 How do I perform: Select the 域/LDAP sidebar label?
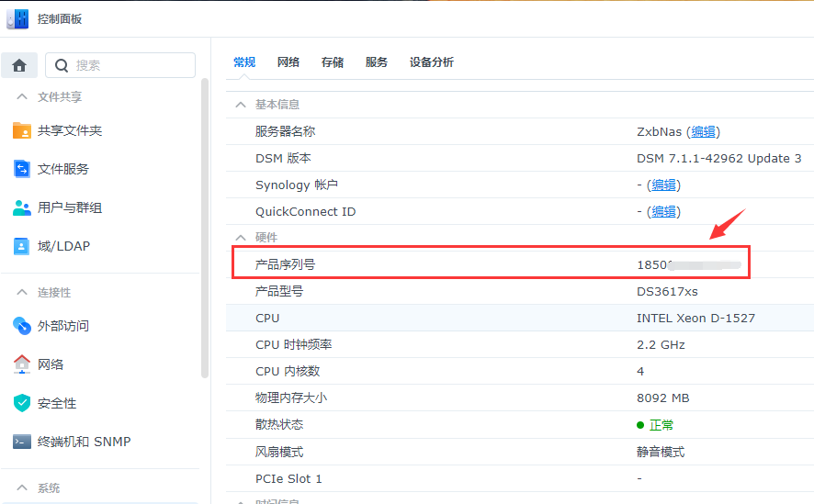(63, 246)
